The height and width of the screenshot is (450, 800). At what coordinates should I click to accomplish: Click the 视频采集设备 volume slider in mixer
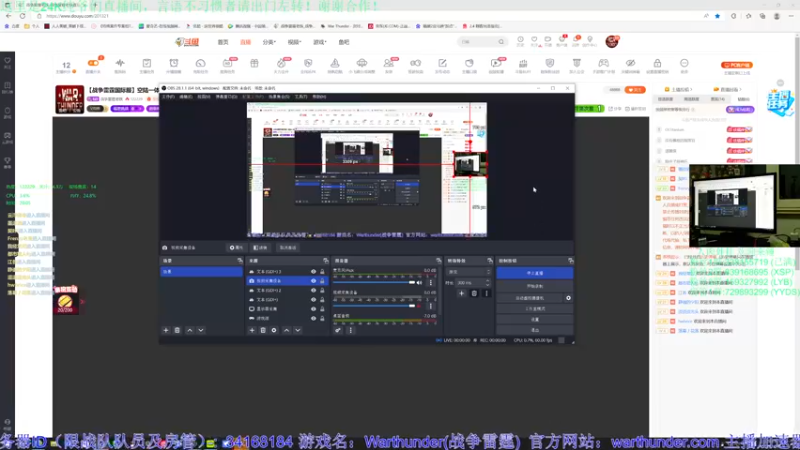click(x=374, y=306)
